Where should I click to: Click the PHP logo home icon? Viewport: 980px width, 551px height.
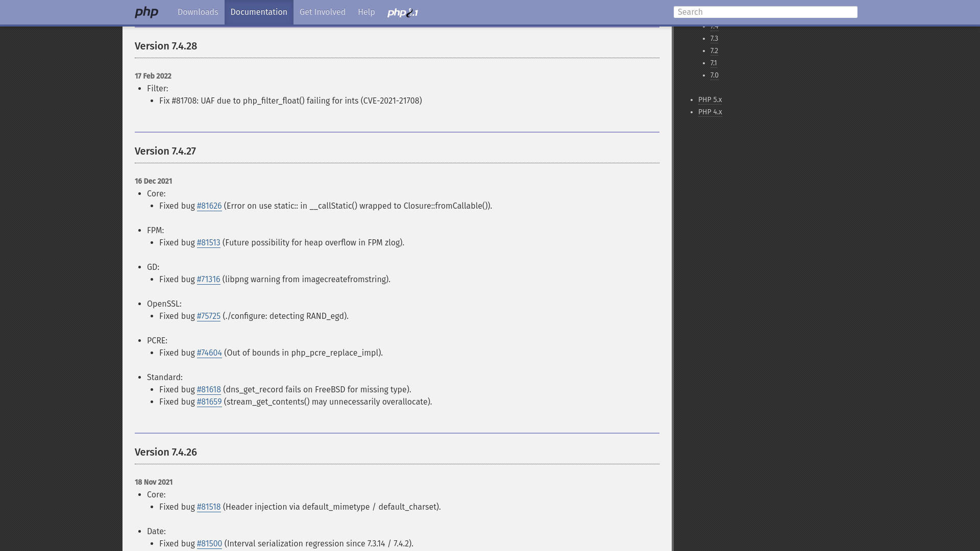pos(146,12)
